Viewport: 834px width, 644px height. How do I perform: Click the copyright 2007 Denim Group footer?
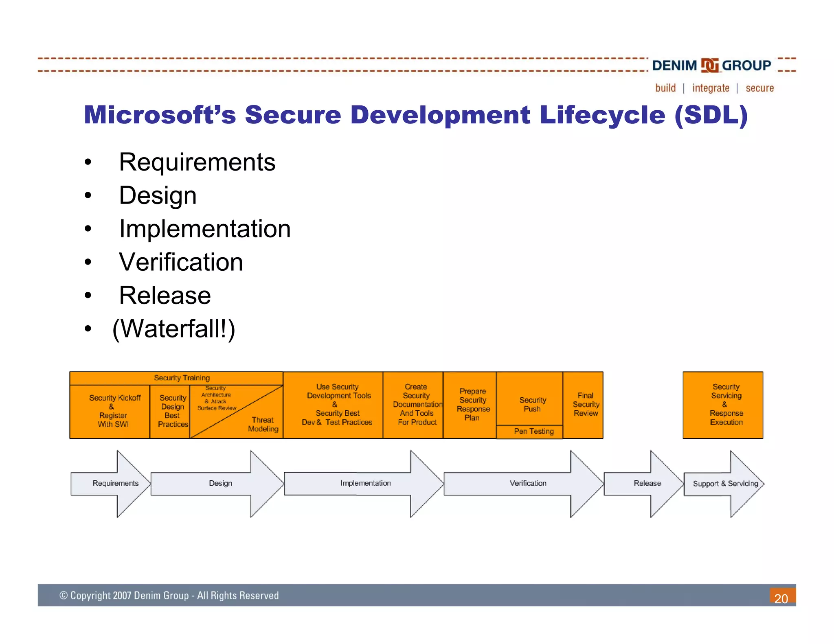[x=169, y=596]
